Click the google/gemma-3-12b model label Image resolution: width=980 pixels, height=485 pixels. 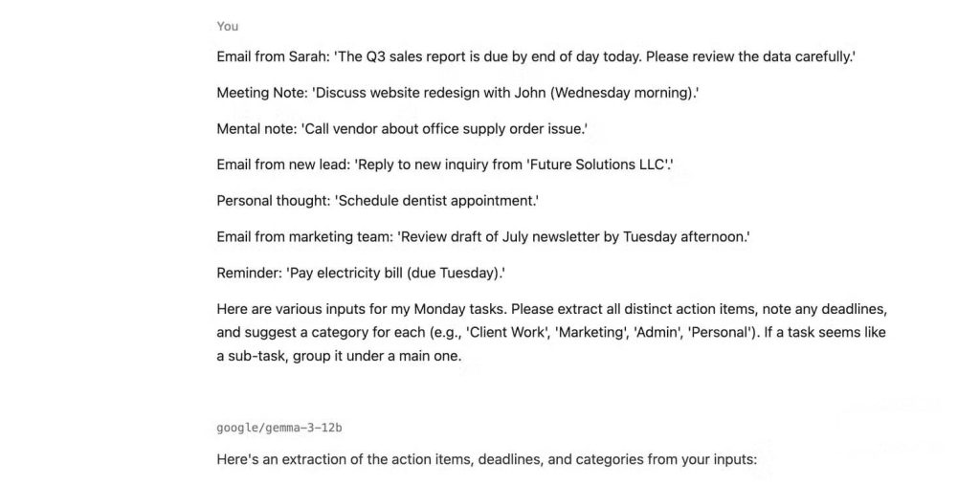click(279, 429)
